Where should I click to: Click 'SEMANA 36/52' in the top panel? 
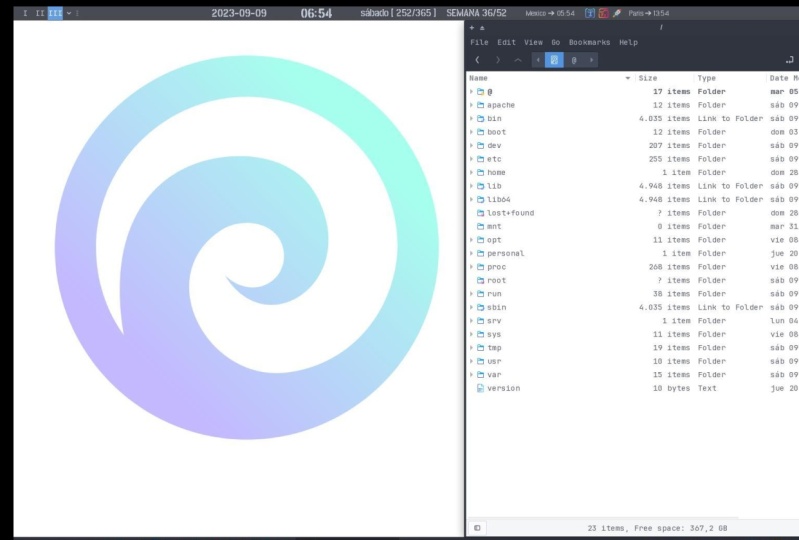pyautogui.click(x=476, y=13)
